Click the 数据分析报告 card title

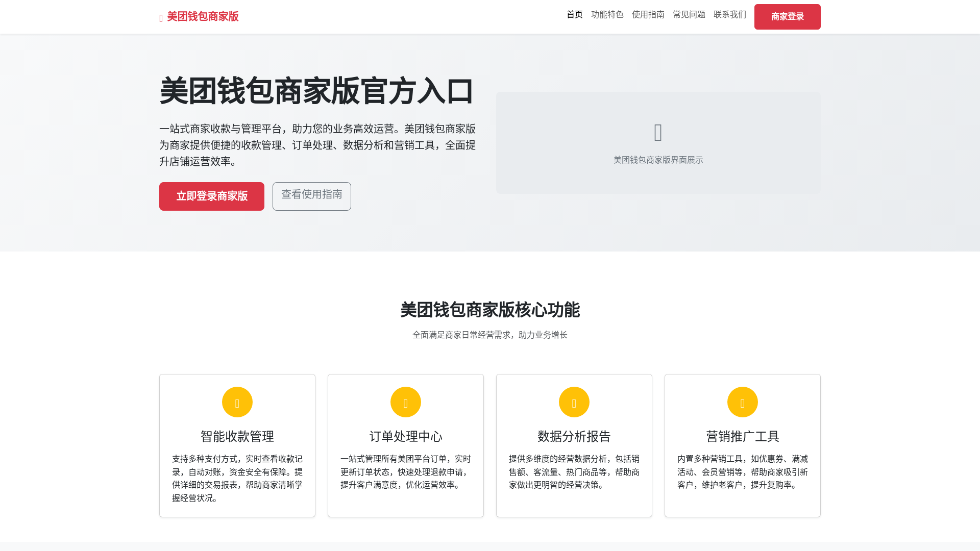(574, 437)
